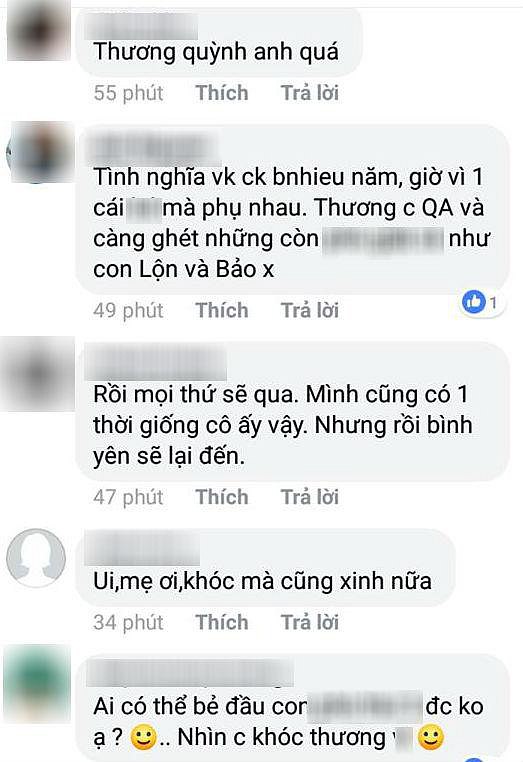Reply to the comment posted 49 phút ago
The height and width of the screenshot is (762, 523).
click(310, 310)
